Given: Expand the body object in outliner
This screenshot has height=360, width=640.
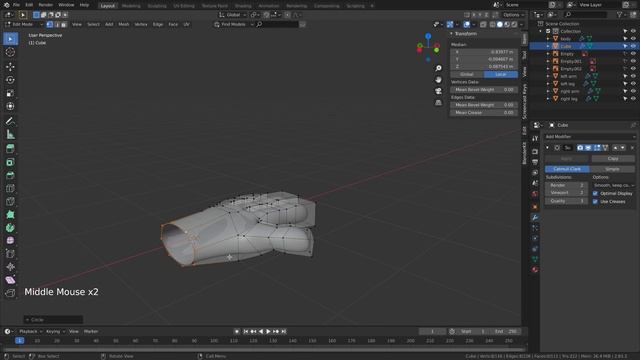Looking at the screenshot, I should coord(548,39).
